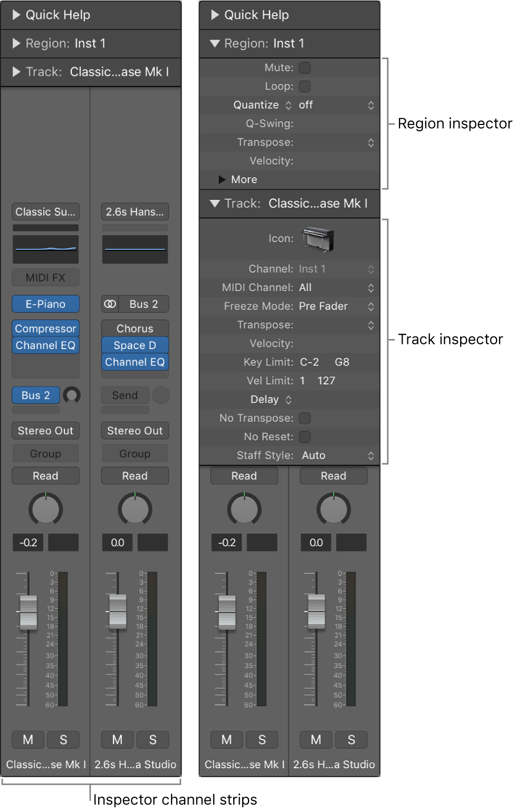Image resolution: width=515 pixels, height=812 pixels.
Task: Click volume fader of left-panel Classic strip
Action: [28, 612]
